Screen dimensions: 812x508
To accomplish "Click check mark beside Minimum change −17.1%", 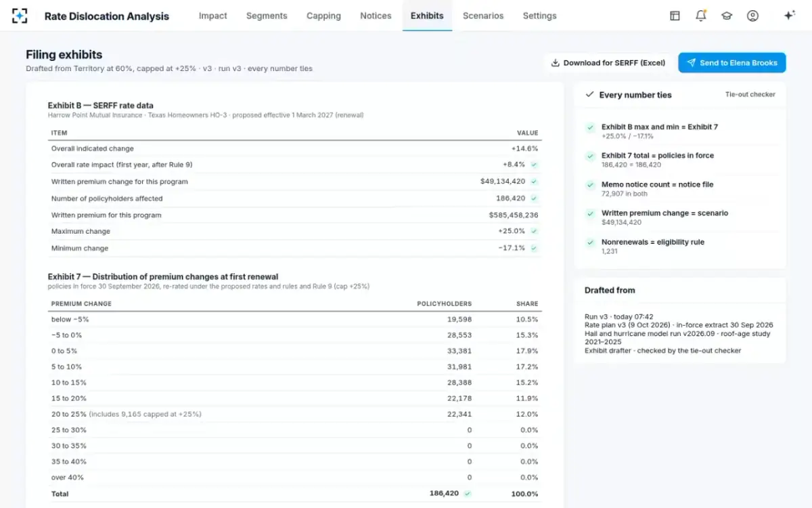I will 534,248.
